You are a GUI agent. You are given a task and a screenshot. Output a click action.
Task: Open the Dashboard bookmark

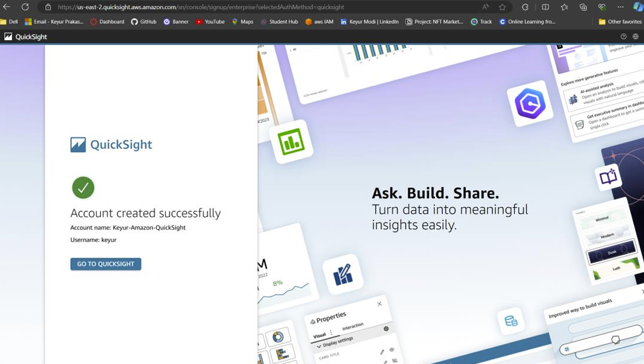(107, 22)
